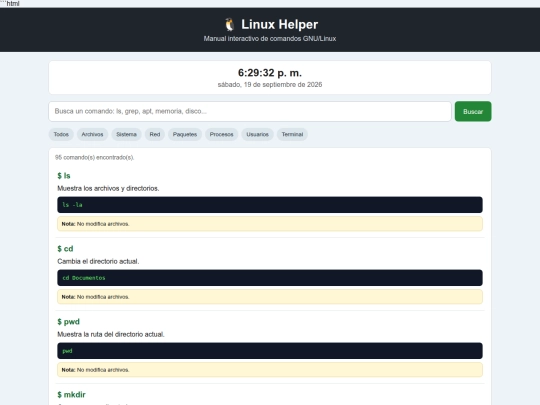Click the Nota box under cd
540x405 pixels.
[x=270, y=297]
